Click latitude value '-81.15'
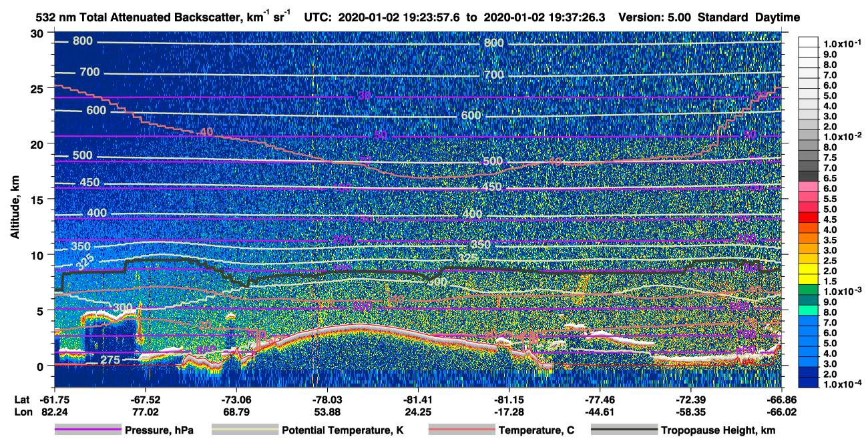The height and width of the screenshot is (445, 868). (x=509, y=400)
